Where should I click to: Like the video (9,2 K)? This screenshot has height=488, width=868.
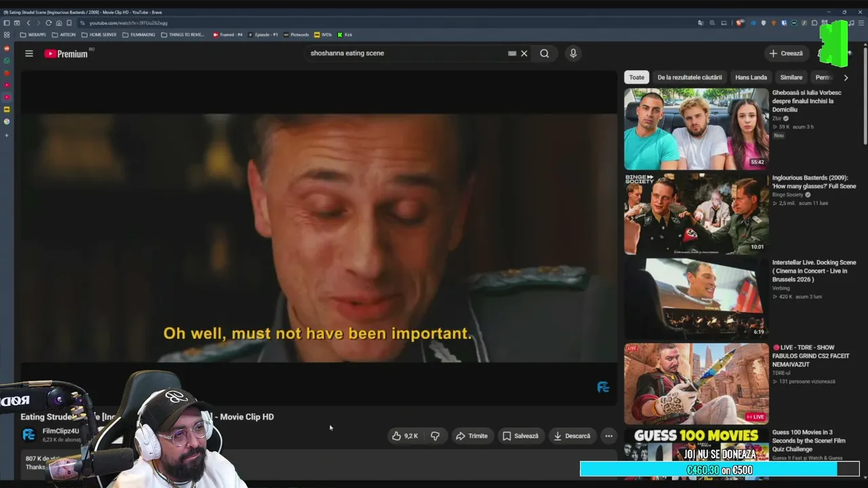pos(405,436)
